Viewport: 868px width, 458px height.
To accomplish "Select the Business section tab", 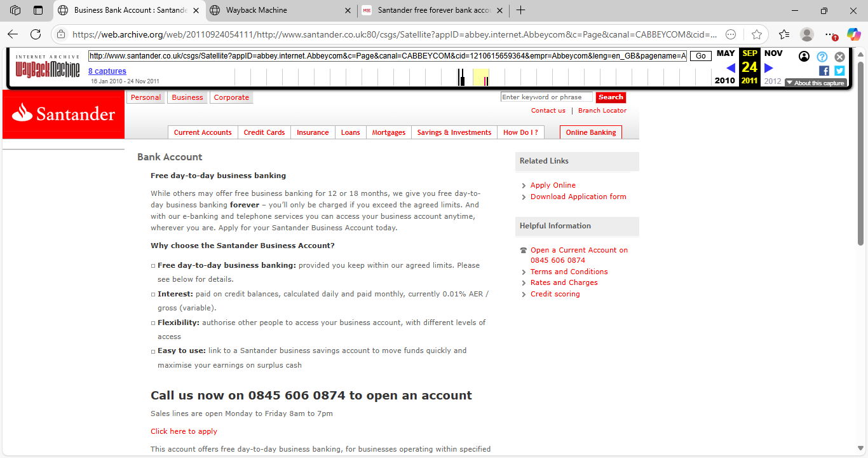I will tap(187, 97).
